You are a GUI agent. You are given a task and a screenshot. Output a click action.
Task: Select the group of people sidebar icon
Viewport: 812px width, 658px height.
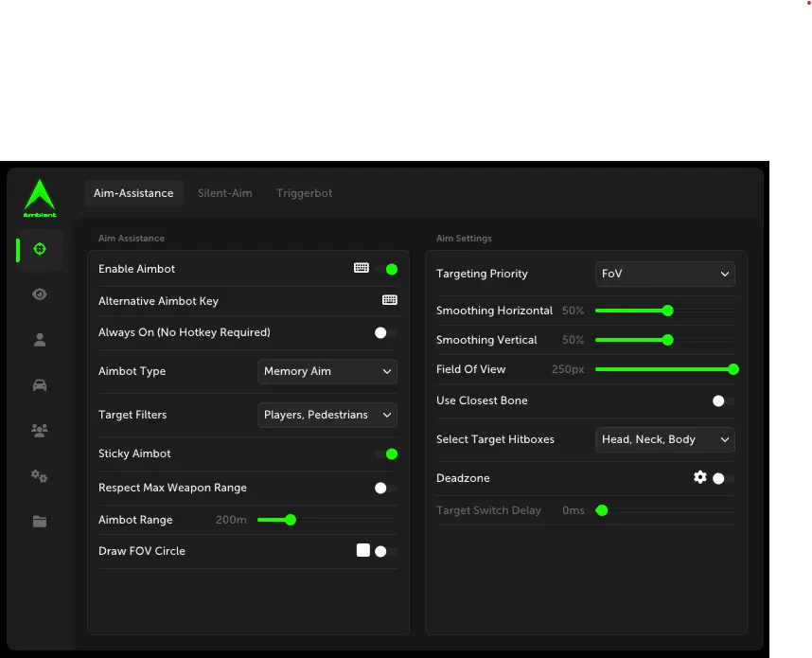click(40, 431)
